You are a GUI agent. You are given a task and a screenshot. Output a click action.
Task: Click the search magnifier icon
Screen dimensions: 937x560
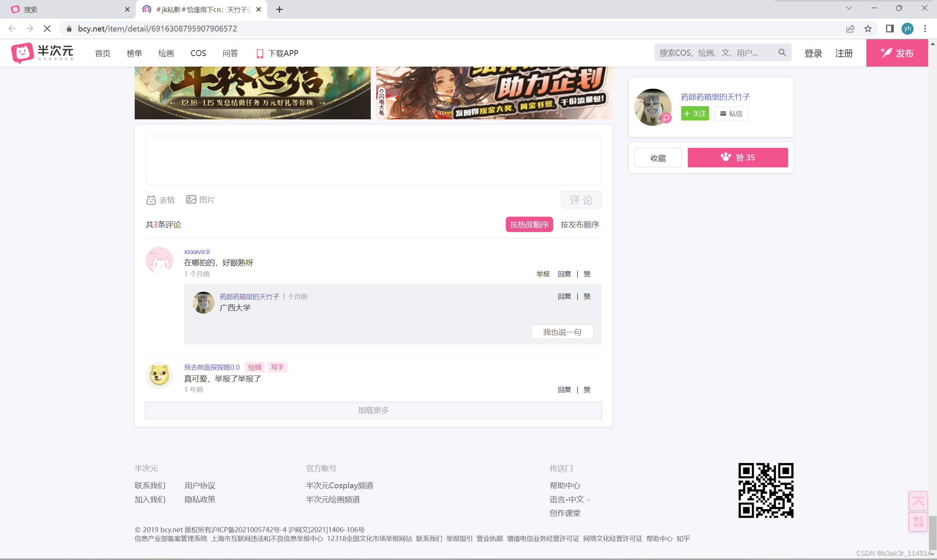point(782,53)
